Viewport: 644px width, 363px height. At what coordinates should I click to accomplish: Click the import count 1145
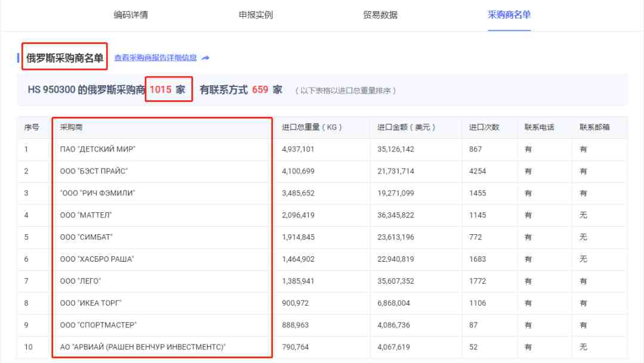(x=478, y=215)
